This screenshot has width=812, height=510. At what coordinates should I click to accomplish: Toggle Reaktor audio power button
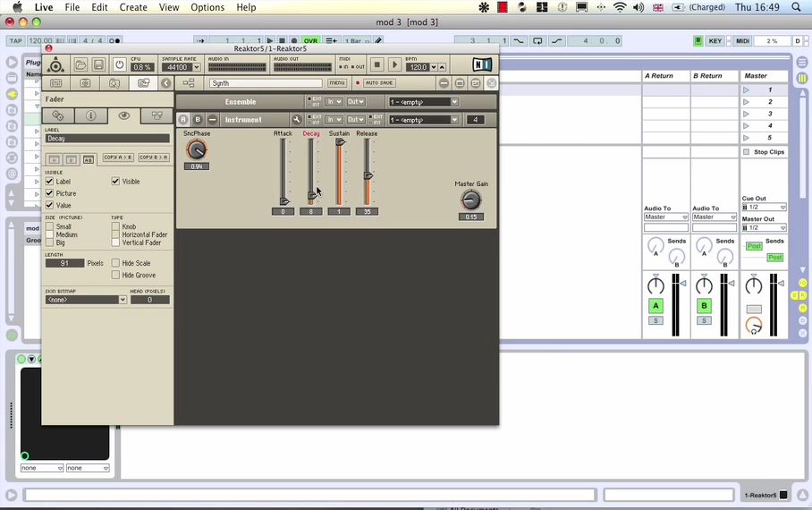tap(120, 64)
